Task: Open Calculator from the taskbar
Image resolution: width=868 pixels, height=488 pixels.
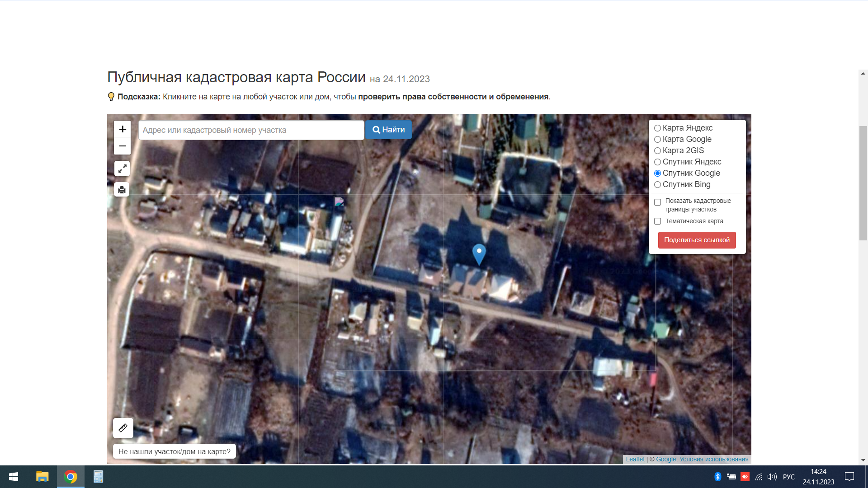Action: [98, 477]
